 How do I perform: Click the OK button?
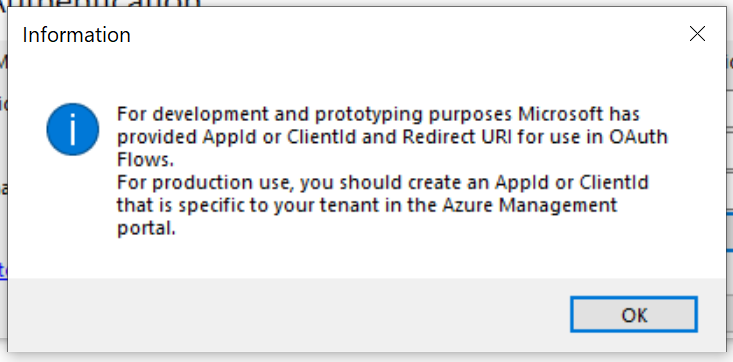[x=634, y=314]
